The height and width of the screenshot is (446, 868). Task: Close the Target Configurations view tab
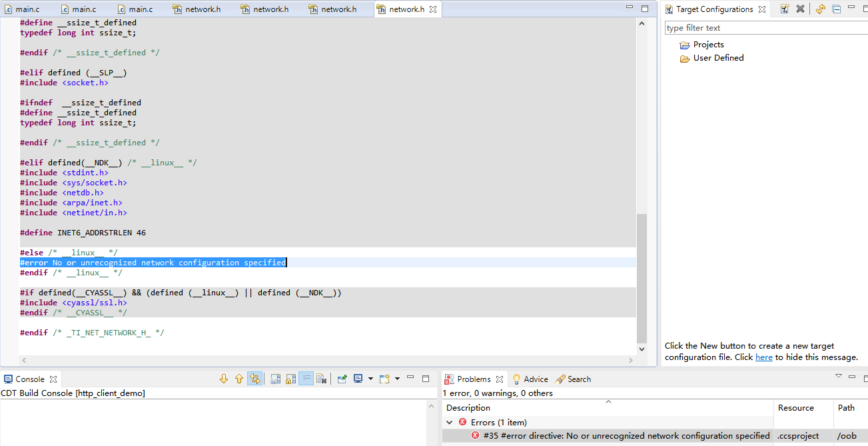[762, 9]
